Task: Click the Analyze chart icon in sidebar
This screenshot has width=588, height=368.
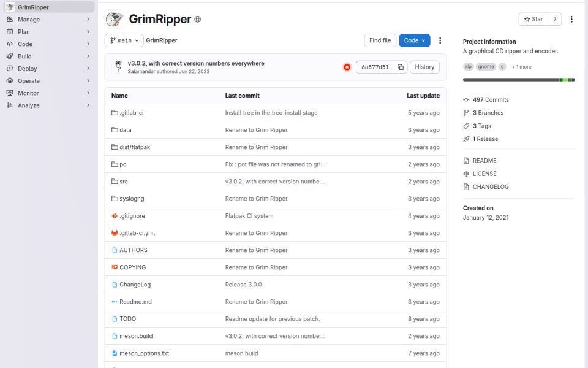Action: coord(10,105)
